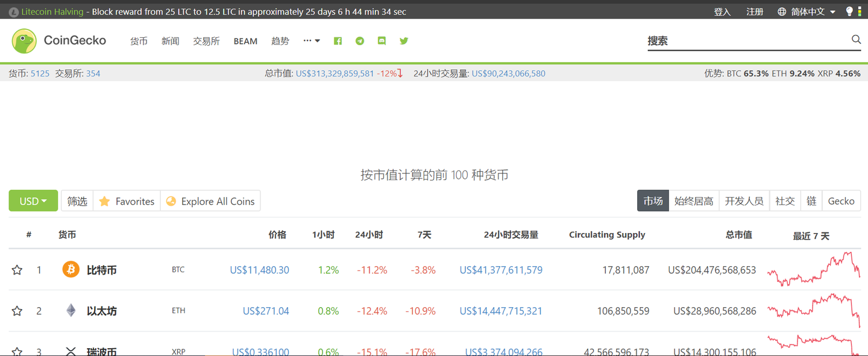The height and width of the screenshot is (356, 868).
Task: Open the 货币 nav menu
Action: click(139, 41)
